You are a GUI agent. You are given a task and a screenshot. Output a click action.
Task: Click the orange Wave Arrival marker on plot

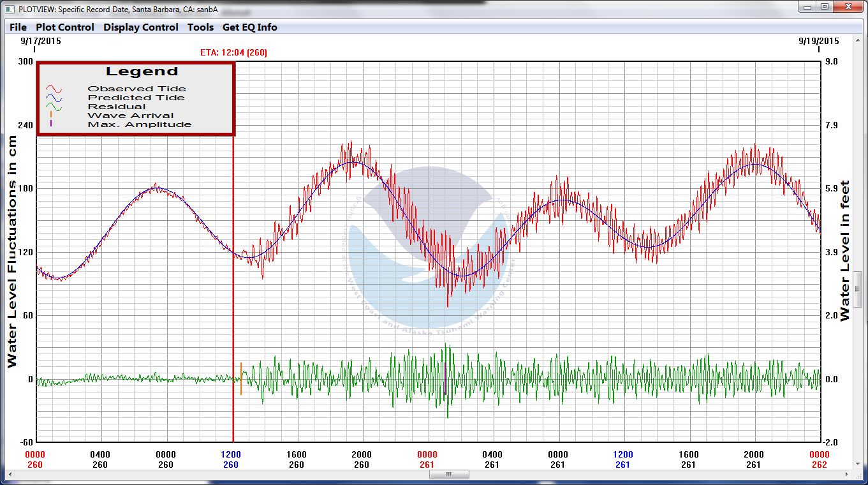pyautogui.click(x=241, y=378)
